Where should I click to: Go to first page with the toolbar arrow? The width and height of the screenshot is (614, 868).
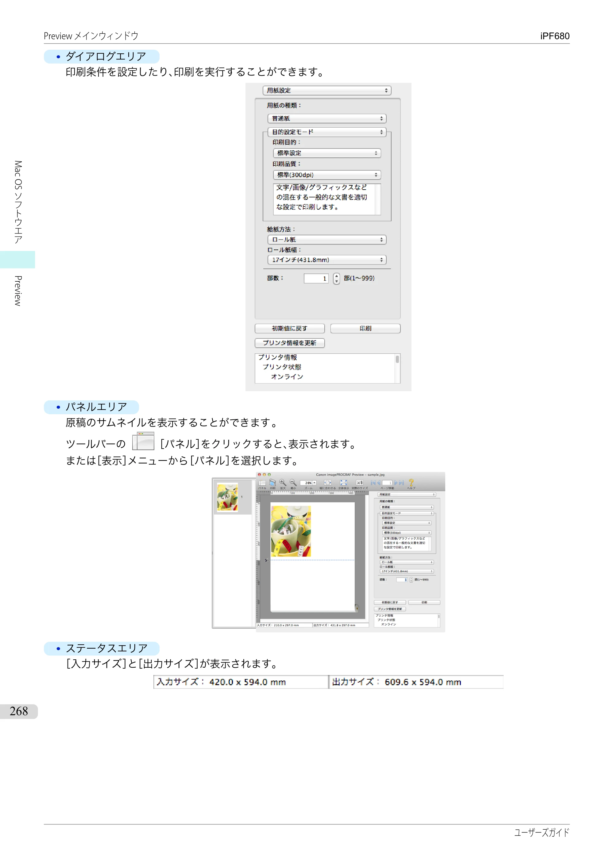373,483
